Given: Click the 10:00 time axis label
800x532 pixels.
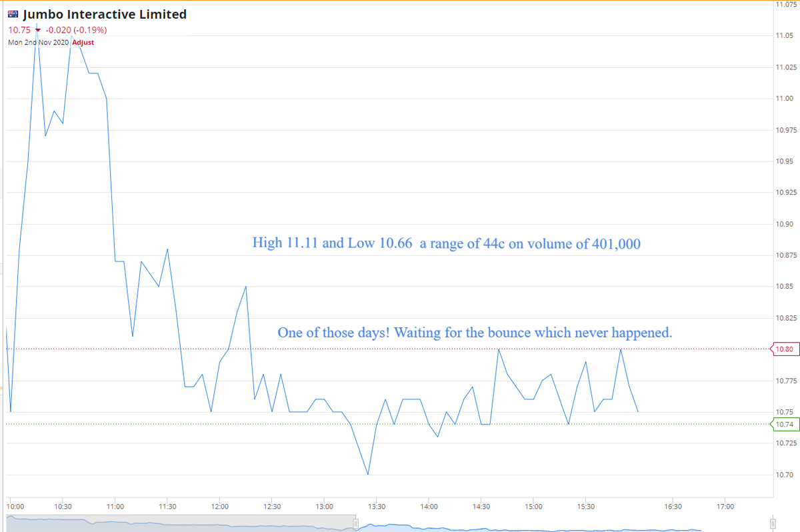Looking at the screenshot, I should 15,506.
